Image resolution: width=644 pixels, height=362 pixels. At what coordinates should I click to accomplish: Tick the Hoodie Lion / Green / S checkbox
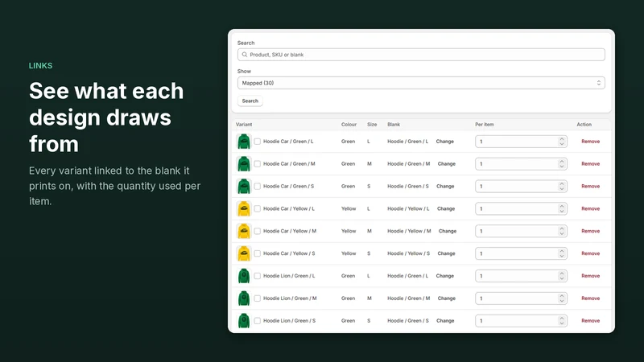(257, 320)
